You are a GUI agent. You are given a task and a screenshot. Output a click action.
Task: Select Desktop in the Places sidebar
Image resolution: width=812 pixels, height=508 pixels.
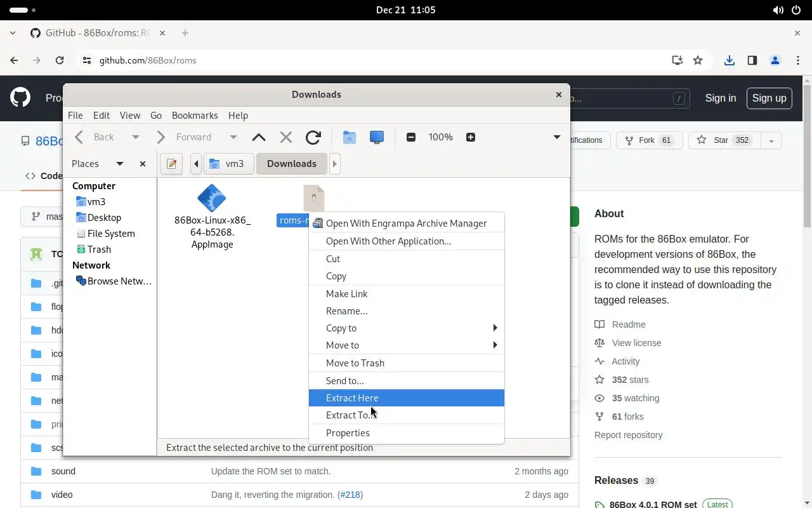(104, 218)
